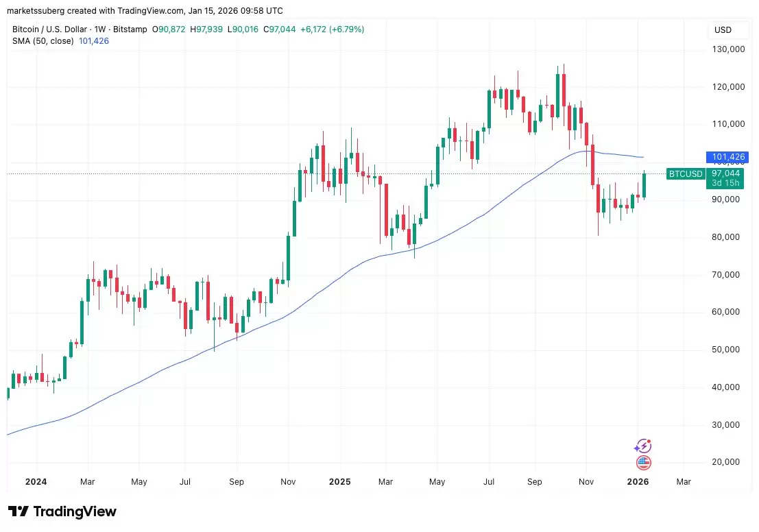Screen dimensions: 759x532
Task: Click the 2026 label on time axis
Action: point(638,482)
